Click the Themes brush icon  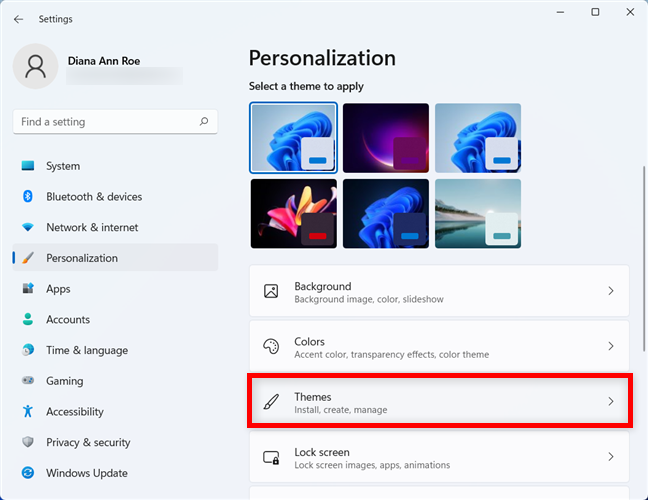coord(271,402)
